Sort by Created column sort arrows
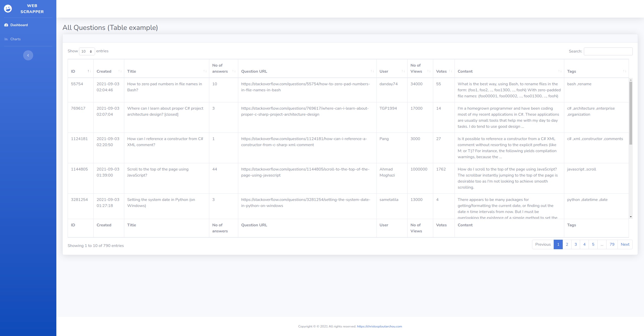644x336 pixels. (x=120, y=71)
